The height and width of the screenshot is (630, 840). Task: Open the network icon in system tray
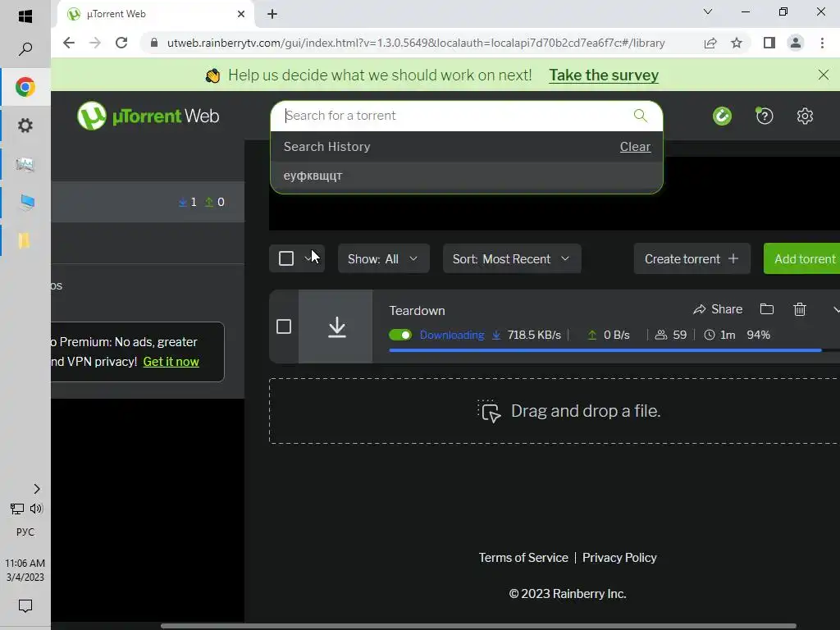point(16,509)
